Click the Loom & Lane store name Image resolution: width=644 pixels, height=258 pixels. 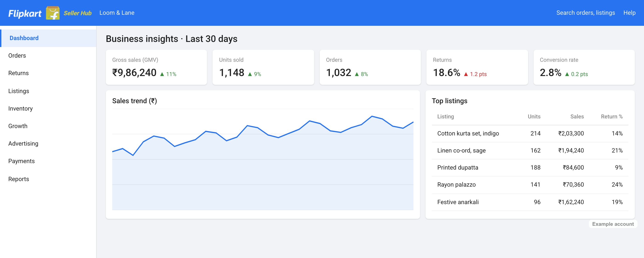coord(117,13)
